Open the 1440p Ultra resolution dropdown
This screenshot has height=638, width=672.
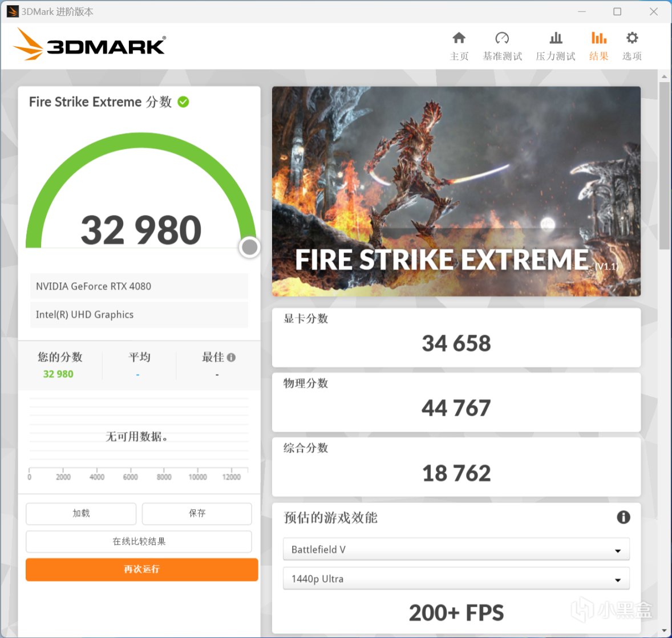(x=456, y=579)
